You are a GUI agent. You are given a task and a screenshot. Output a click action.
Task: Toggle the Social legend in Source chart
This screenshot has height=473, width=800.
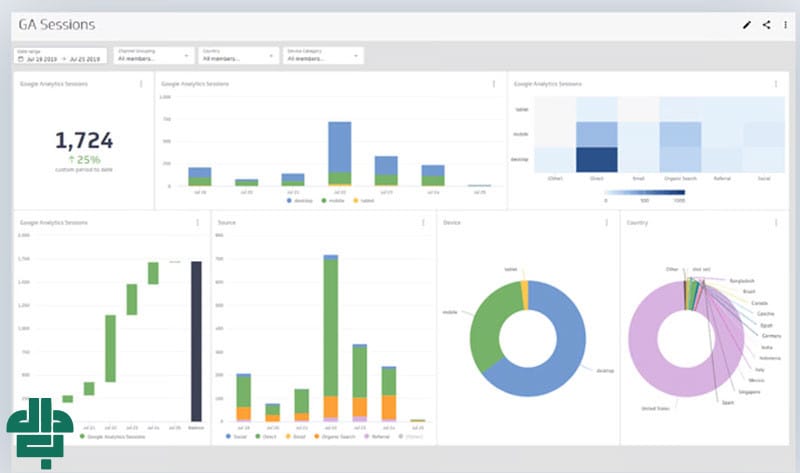tap(236, 437)
